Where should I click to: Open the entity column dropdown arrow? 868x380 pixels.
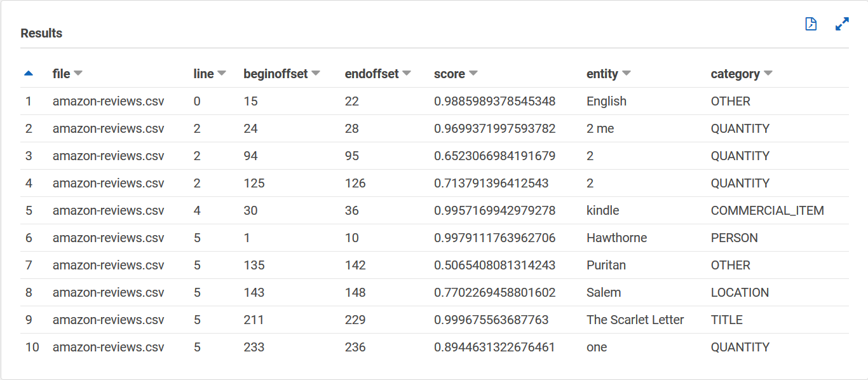coord(626,74)
